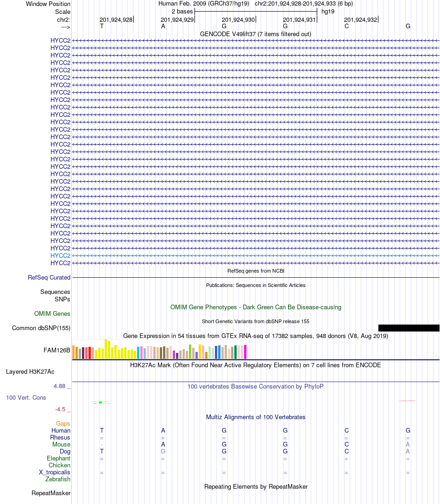Click the Layered H3K27Ac track label
Viewport: 440px width, 504px height.
(x=30, y=371)
